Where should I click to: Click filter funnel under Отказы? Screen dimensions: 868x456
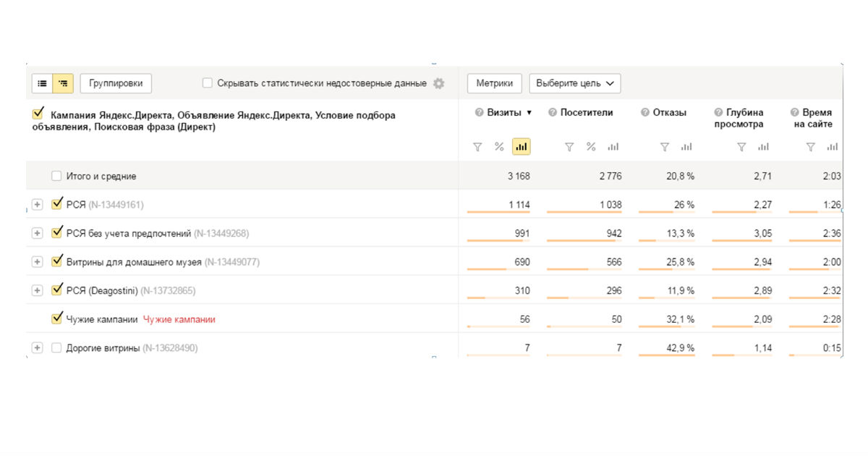pyautogui.click(x=665, y=147)
